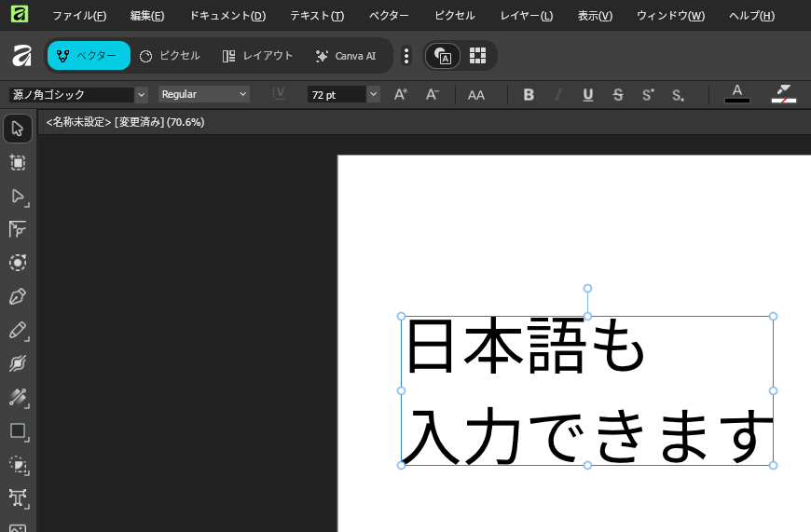Decrease font size with A- icon
The width and height of the screenshot is (811, 532).
[433, 95]
